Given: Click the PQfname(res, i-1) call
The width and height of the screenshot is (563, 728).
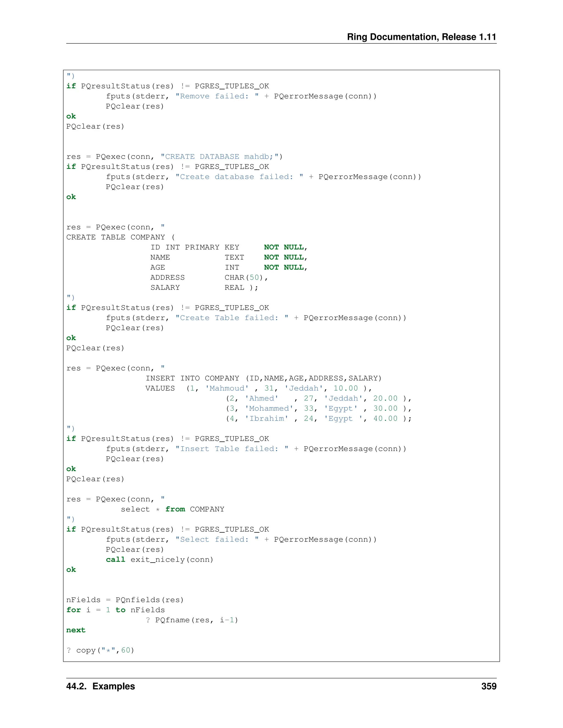Looking at the screenshot, I should [197, 620].
